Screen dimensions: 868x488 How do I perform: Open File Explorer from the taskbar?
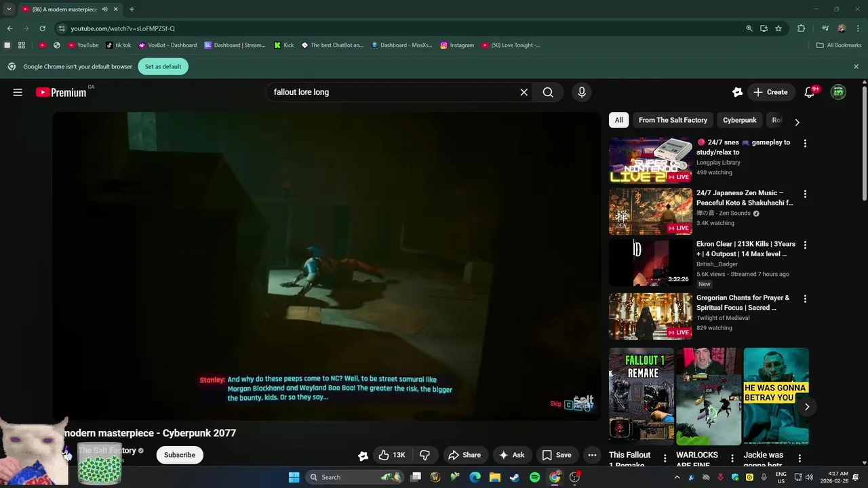[x=495, y=477]
